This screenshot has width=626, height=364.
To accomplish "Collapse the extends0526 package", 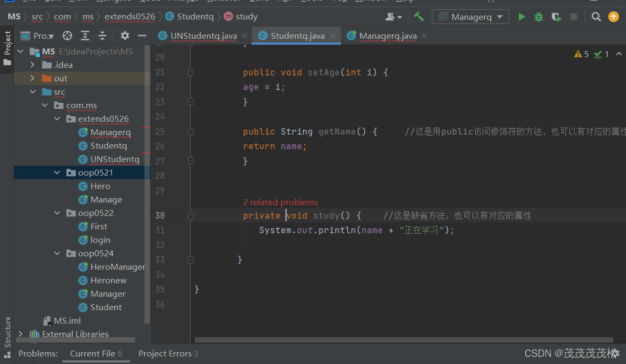I will (x=57, y=119).
